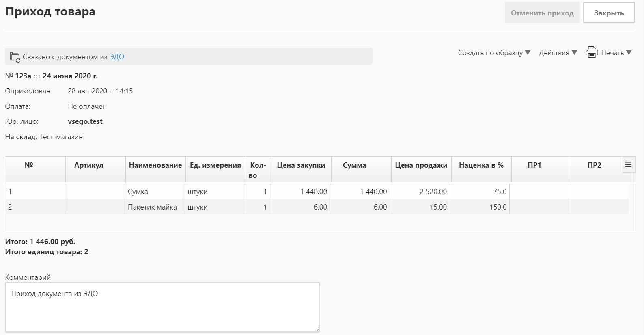Screen dimensions: 644x335
Task: Click the Тест-магазин warehouse name
Action: point(61,137)
